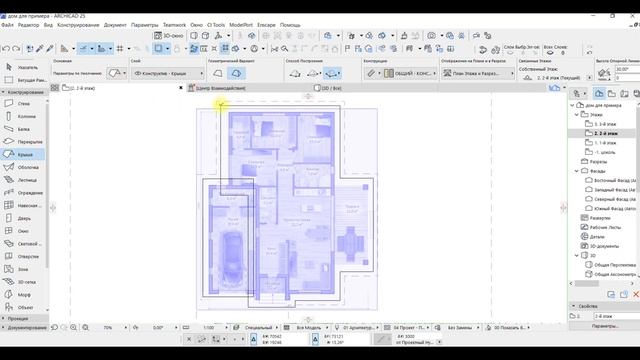This screenshot has height=360, width=640.
Task: Select the Object tool
Action: pyautogui.click(x=23, y=307)
